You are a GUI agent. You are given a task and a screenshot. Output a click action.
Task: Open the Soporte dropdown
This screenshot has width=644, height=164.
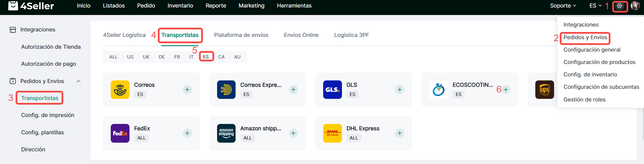point(563,6)
